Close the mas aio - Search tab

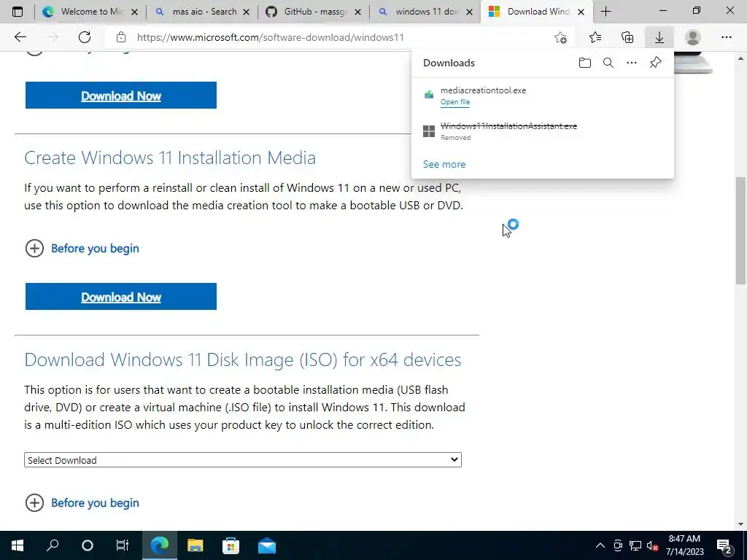pos(247,12)
